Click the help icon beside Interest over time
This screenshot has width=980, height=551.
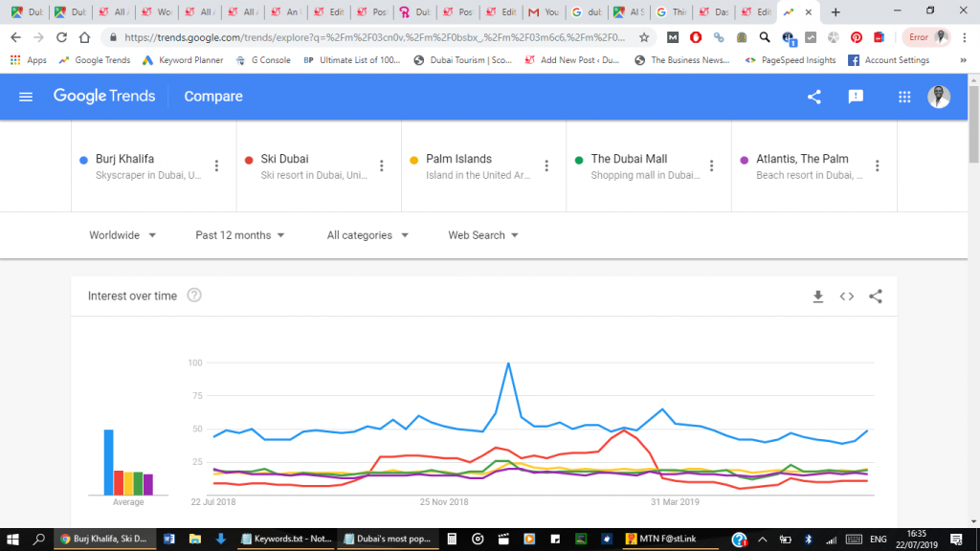coord(194,296)
